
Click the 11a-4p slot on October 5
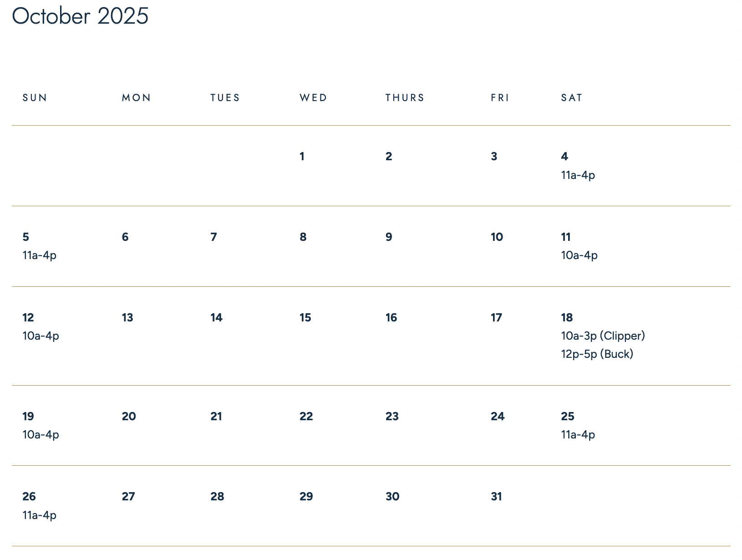pos(40,255)
